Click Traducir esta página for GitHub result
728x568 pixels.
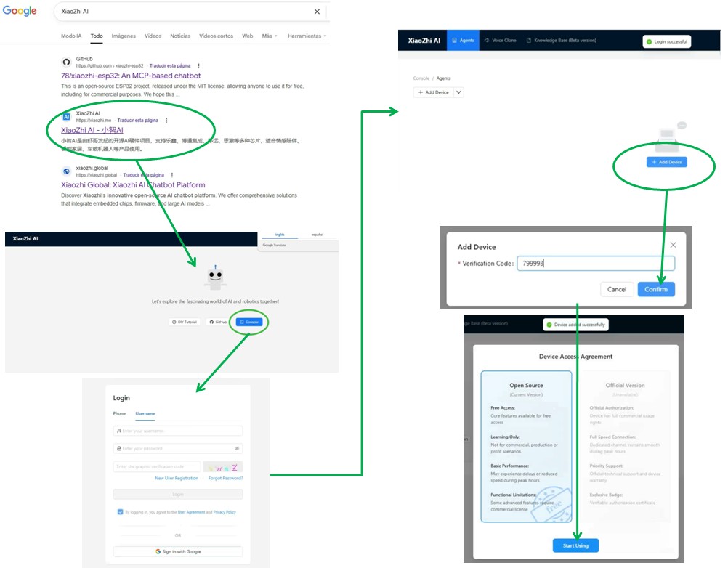click(x=170, y=66)
